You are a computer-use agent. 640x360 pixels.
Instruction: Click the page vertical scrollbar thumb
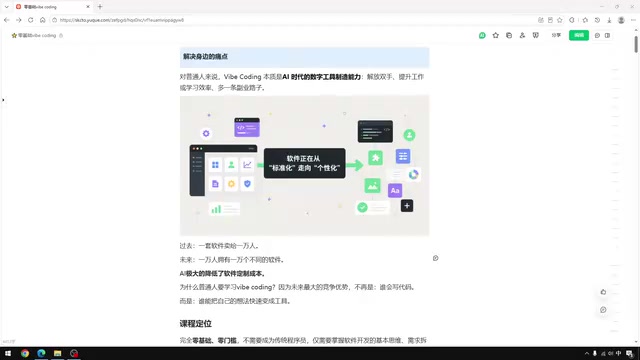[x=636, y=44]
